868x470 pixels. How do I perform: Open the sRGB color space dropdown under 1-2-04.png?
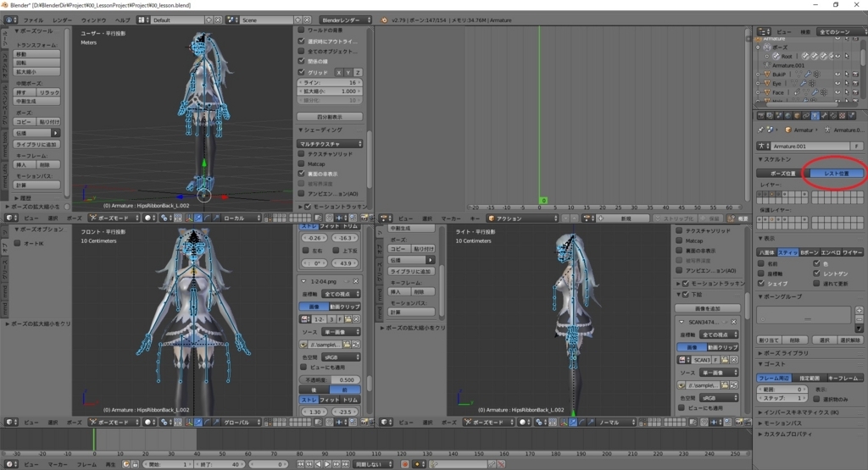341,357
